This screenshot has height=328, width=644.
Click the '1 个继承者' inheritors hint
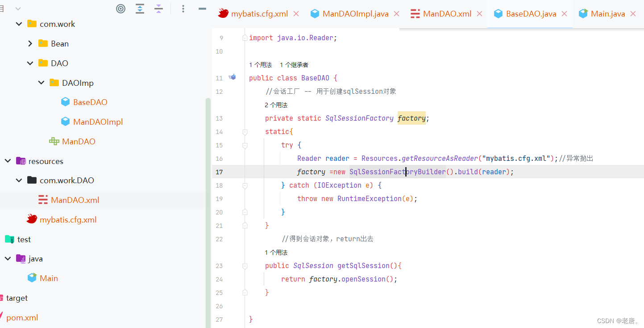point(294,65)
